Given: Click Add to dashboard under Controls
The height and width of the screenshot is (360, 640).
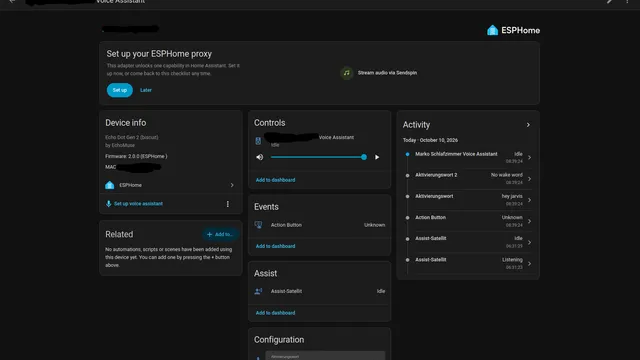Looking at the screenshot, I should [276, 180].
